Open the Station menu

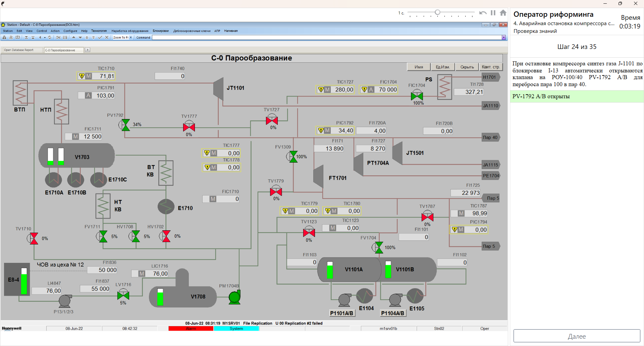(x=8, y=31)
